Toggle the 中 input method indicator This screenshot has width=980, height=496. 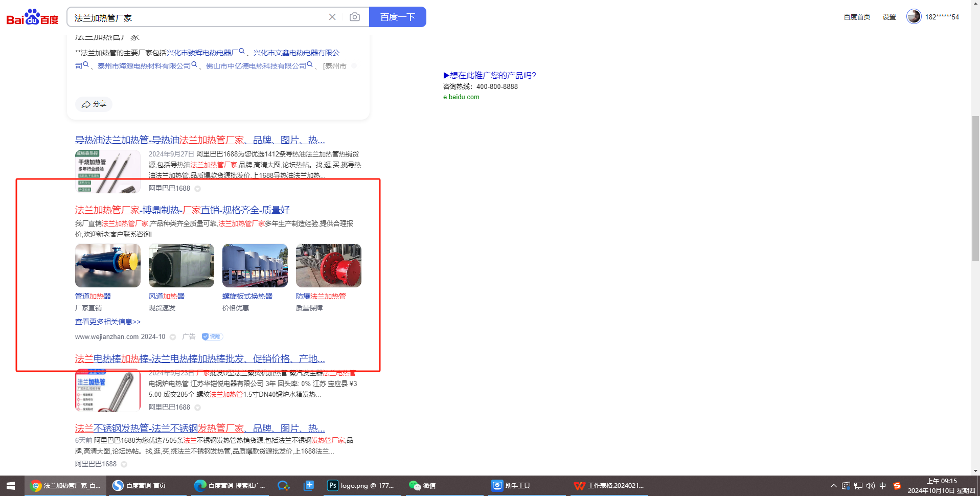pos(882,486)
